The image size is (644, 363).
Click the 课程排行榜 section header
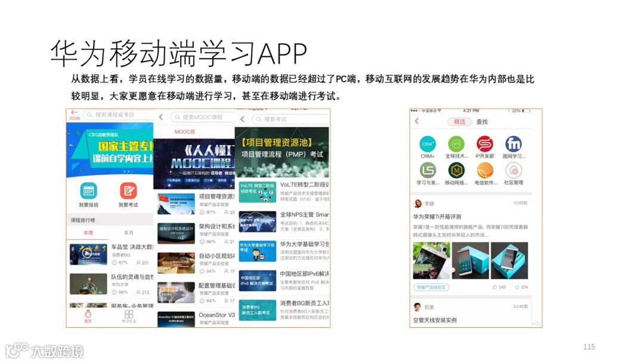(83, 220)
